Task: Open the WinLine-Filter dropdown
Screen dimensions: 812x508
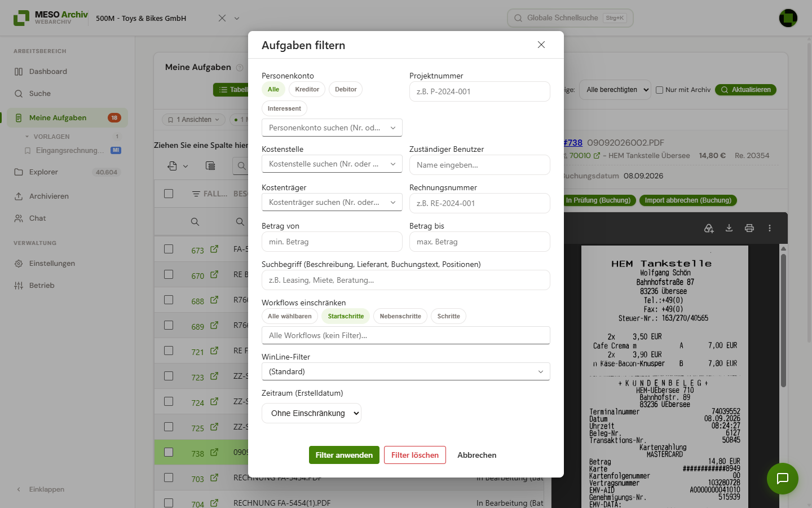Action: pyautogui.click(x=406, y=371)
